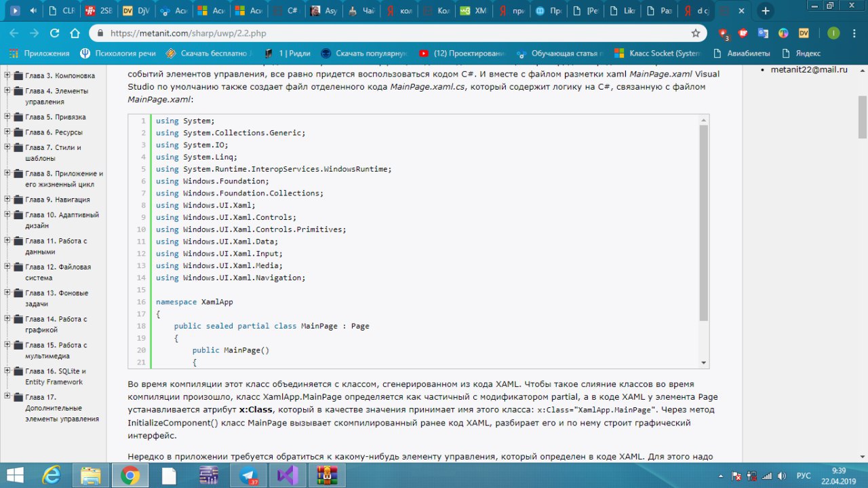Open the 1 | Ридли bookmark

tap(289, 53)
